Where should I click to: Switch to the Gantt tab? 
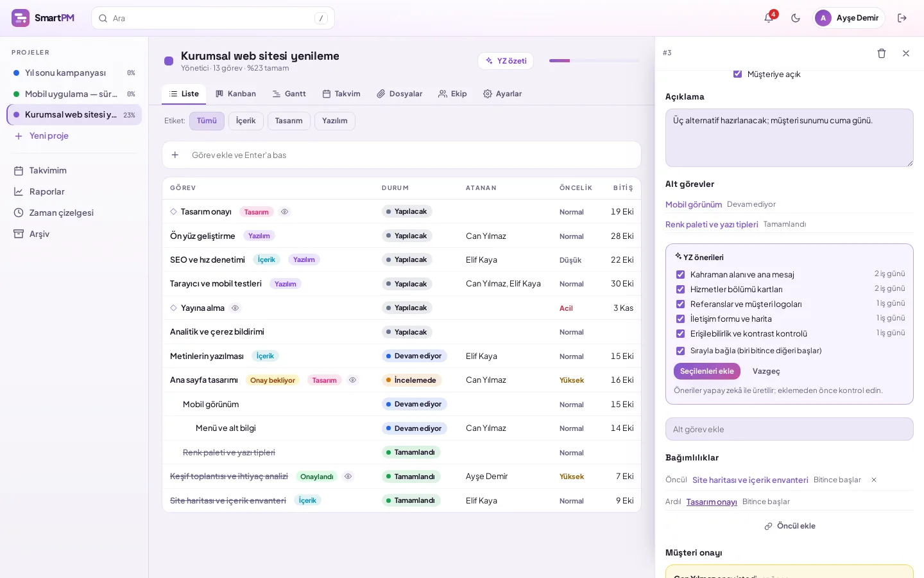[x=289, y=94]
